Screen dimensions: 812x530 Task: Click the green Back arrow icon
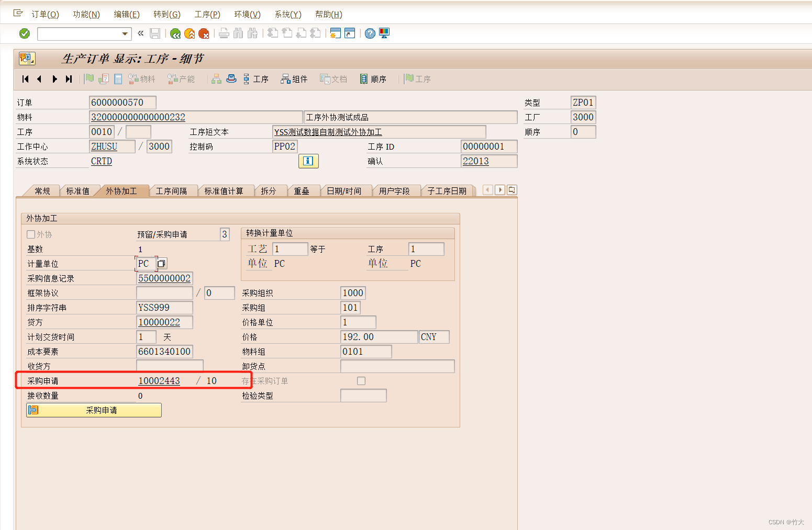pyautogui.click(x=175, y=33)
